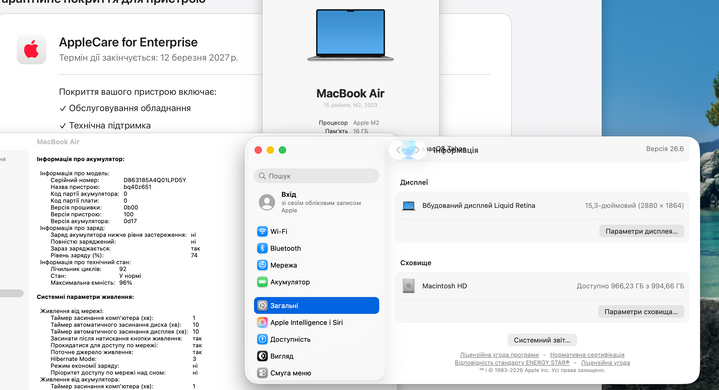719x390 pixels.
Task: Click the search magnifier icon
Action: tap(262, 176)
